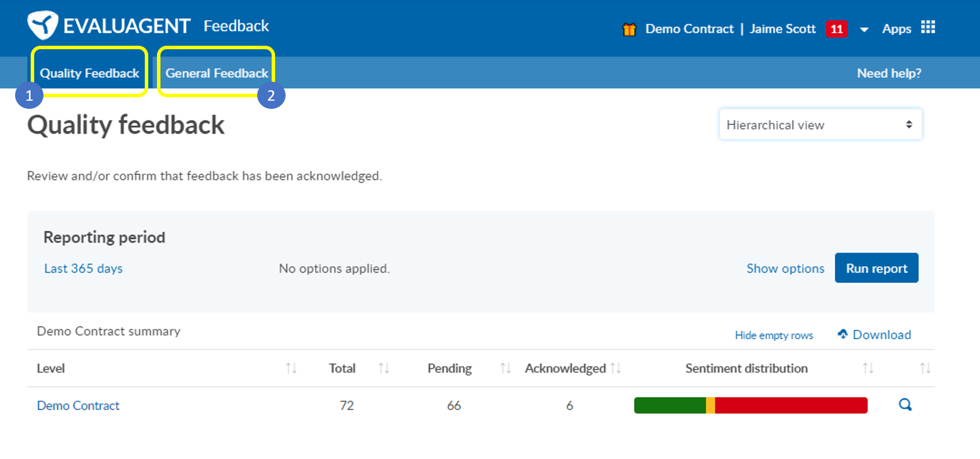
Task: Open the red notifications badge showing 11
Action: click(836, 29)
